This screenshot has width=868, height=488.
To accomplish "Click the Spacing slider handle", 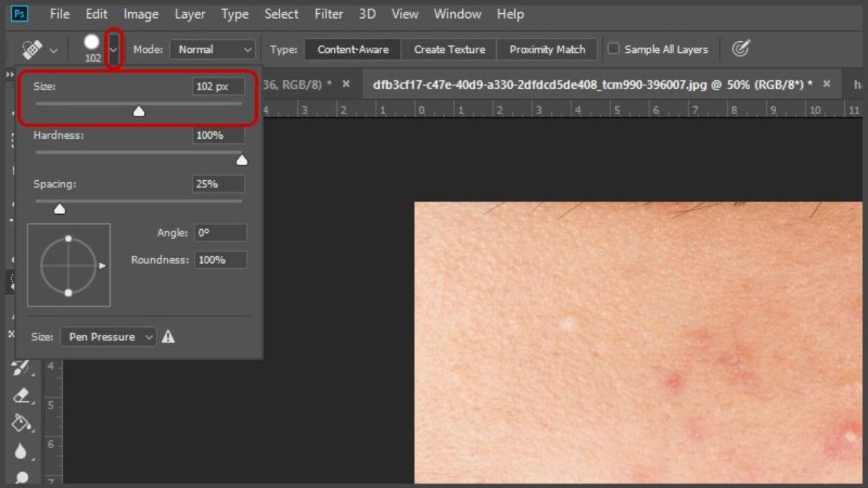I will click(x=60, y=209).
